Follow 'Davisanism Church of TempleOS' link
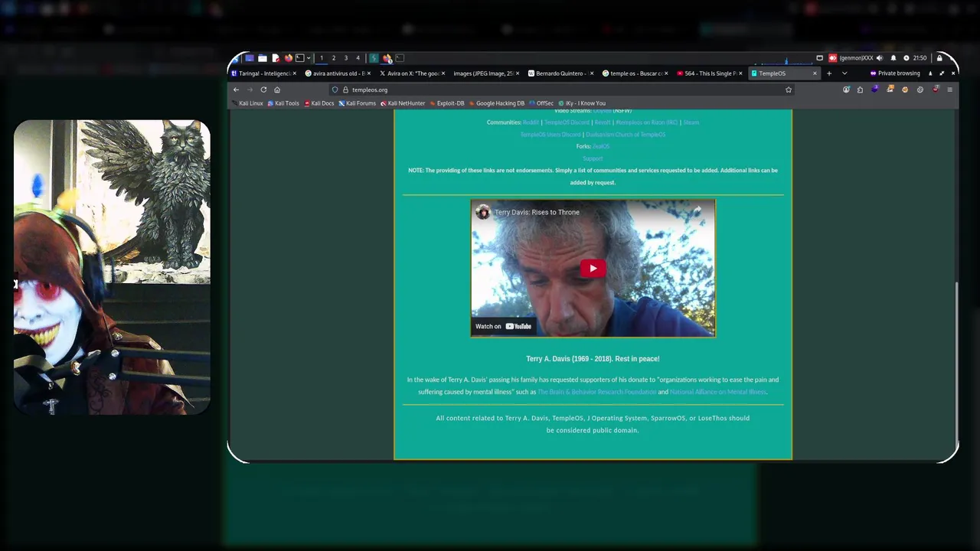The height and width of the screenshot is (551, 980). click(x=626, y=135)
